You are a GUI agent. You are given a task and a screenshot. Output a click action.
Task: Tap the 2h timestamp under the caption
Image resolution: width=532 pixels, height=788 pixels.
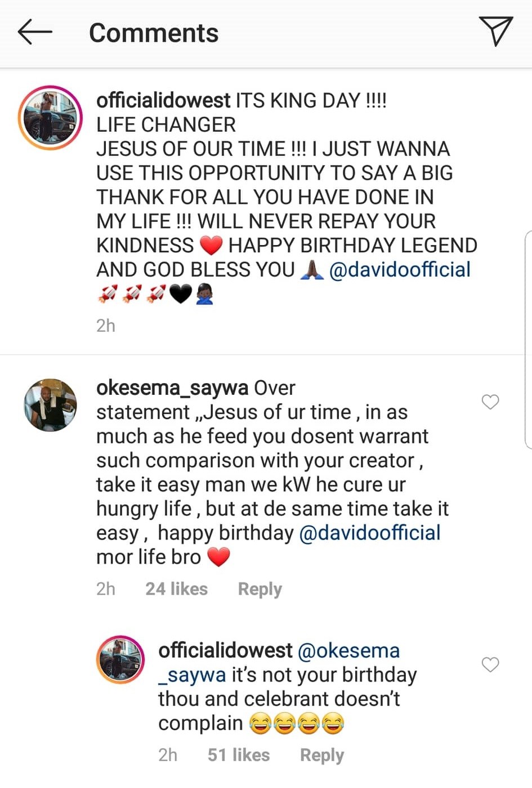(x=105, y=326)
